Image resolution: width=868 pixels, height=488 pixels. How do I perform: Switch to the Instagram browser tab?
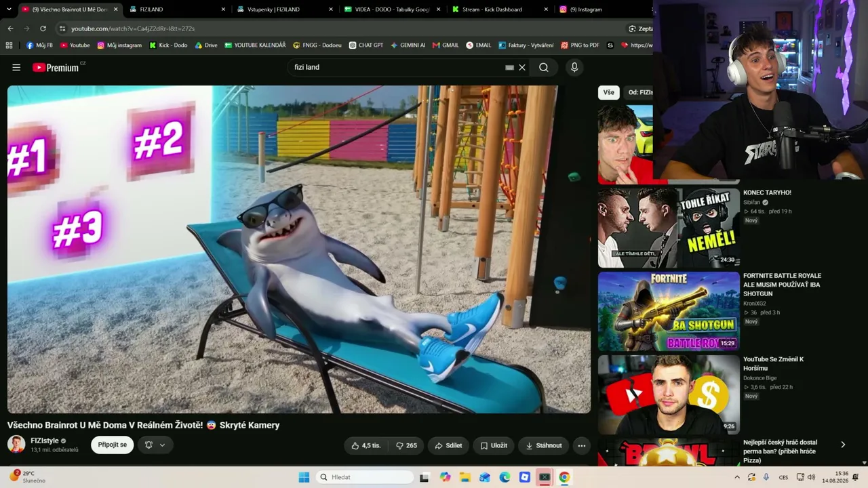(604, 9)
